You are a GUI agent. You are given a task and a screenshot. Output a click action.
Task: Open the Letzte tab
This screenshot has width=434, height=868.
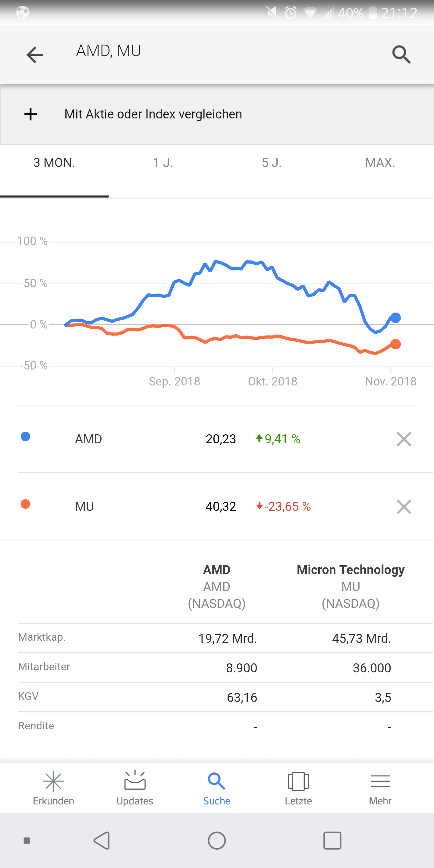[298, 788]
